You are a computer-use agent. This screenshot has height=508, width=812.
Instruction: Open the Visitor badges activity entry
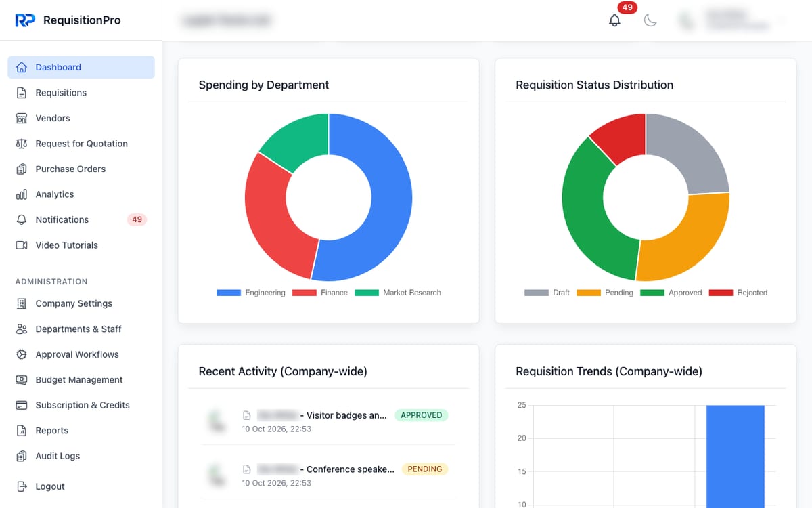tap(328, 421)
